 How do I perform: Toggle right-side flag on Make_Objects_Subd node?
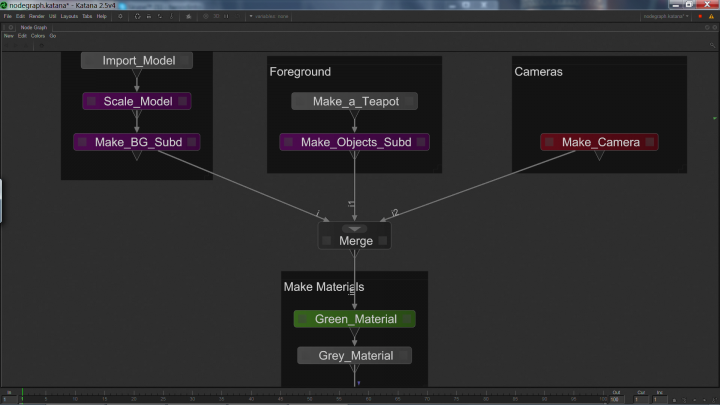[421, 142]
